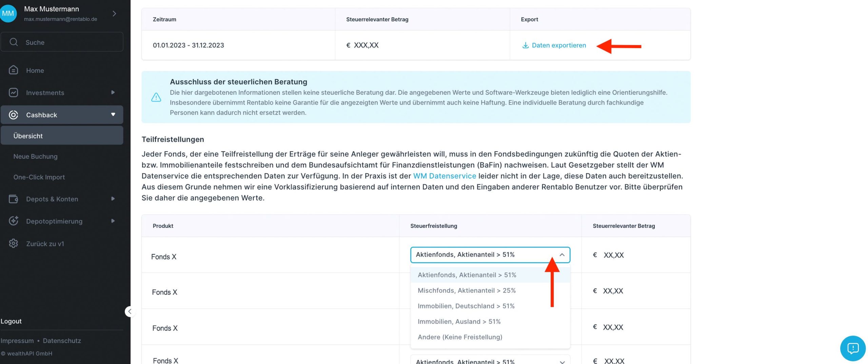Image resolution: width=868 pixels, height=364 pixels.
Task: Click the Home house icon in sidebar
Action: coord(13,70)
